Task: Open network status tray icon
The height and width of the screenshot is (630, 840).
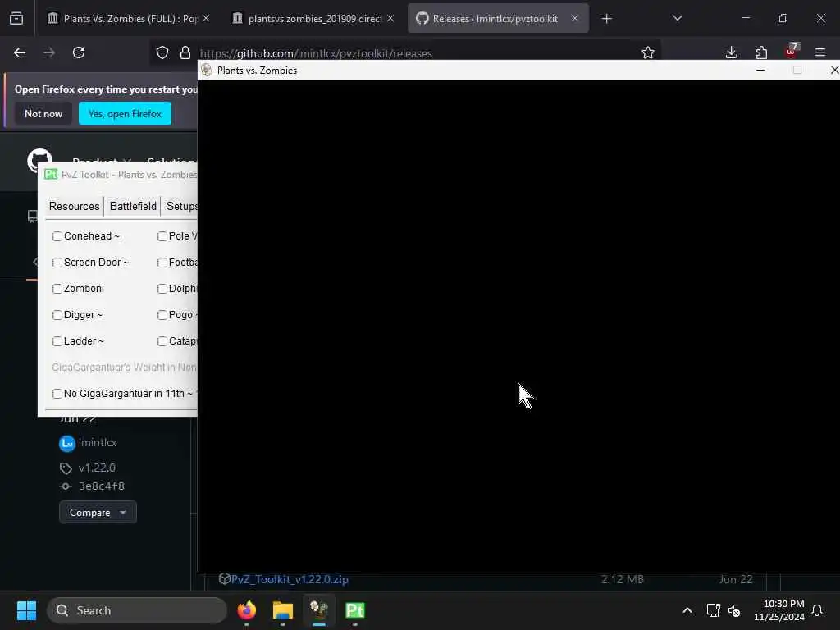Action: pos(713,610)
